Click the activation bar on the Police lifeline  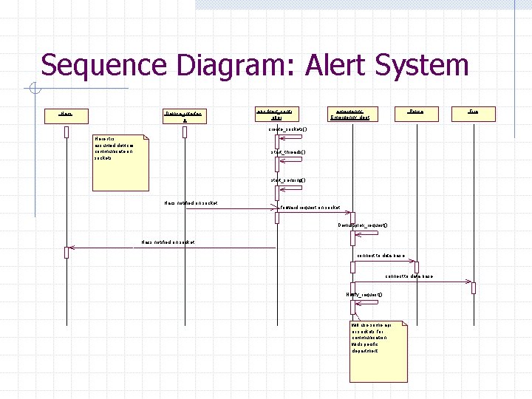417,267
